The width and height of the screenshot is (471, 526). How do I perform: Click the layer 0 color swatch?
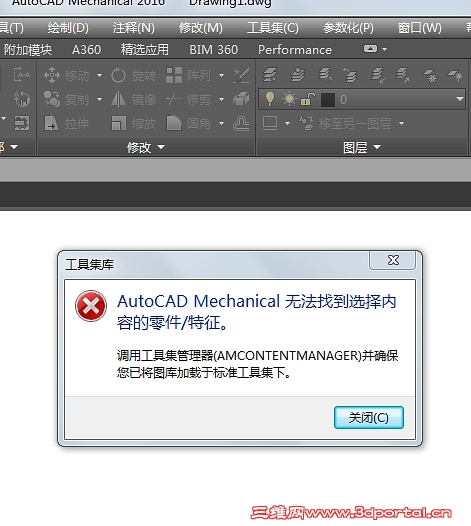point(328,100)
